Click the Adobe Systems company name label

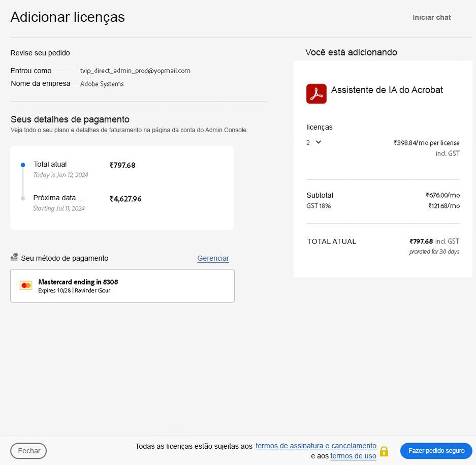click(x=102, y=83)
